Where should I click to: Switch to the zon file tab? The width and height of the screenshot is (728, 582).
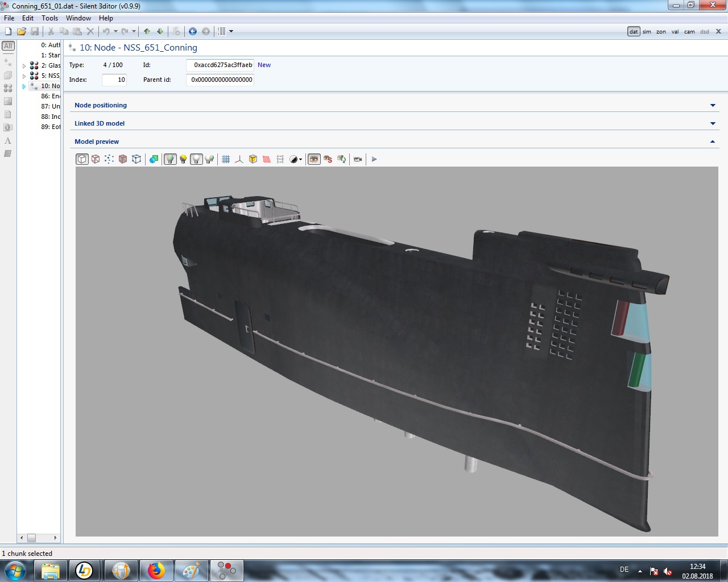tap(661, 32)
